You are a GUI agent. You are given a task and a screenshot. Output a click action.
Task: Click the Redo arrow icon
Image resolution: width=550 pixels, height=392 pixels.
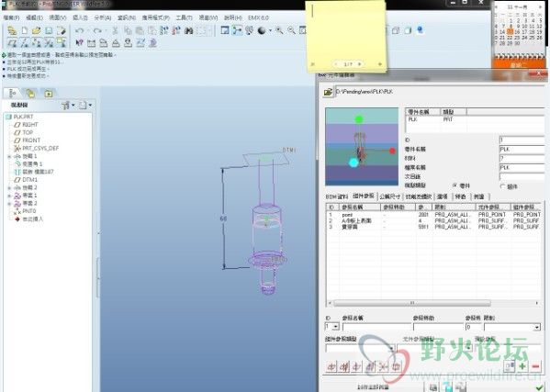point(97,31)
